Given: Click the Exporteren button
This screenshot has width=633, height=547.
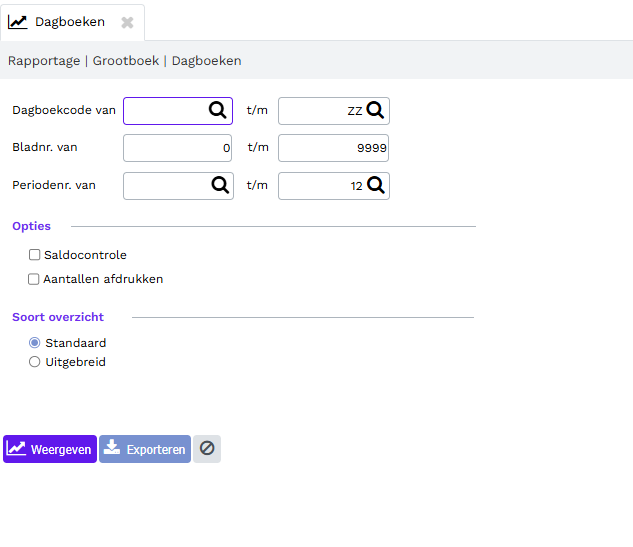Looking at the screenshot, I should tap(145, 449).
